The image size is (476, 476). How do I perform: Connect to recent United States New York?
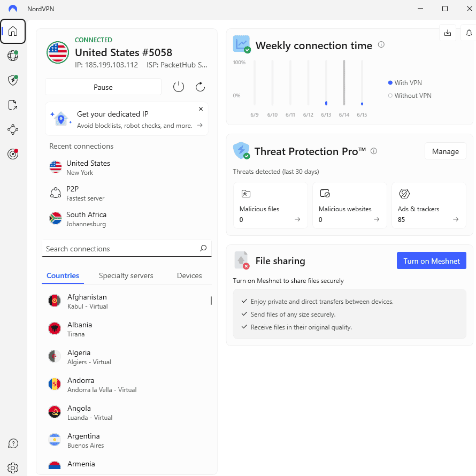click(x=127, y=168)
